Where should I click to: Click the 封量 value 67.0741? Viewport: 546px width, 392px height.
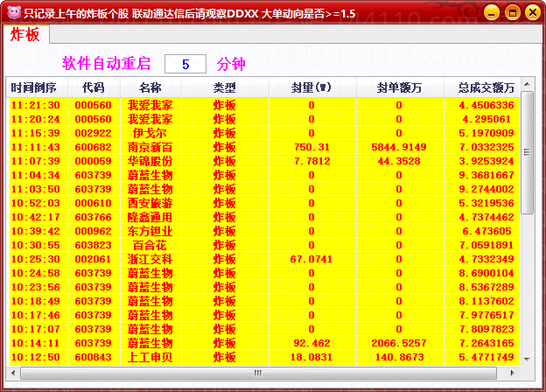coord(311,259)
